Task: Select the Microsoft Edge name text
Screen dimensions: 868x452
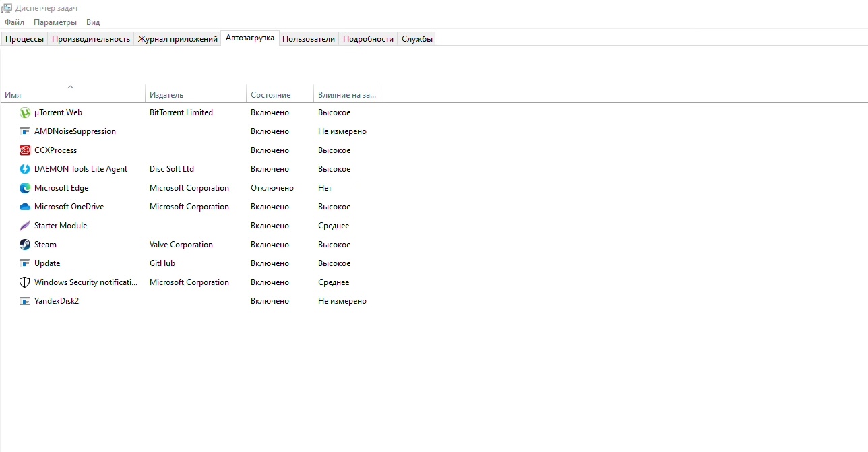Action: coord(61,188)
